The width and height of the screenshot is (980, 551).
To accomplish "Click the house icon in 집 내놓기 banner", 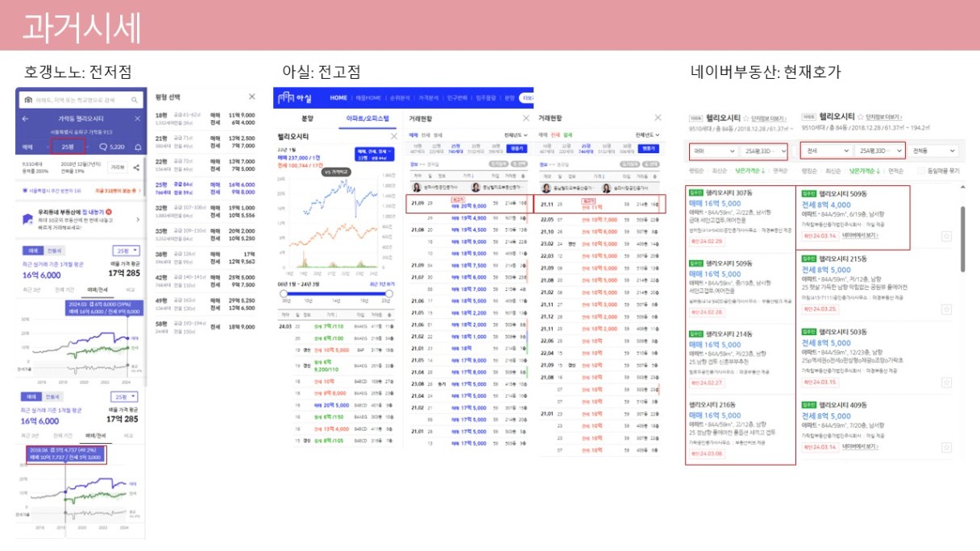I will 29,218.
